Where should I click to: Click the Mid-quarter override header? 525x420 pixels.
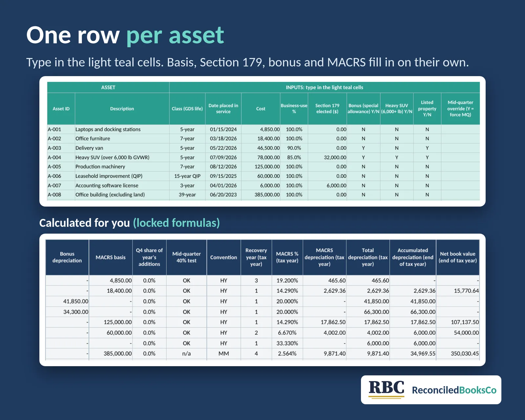coord(460,109)
